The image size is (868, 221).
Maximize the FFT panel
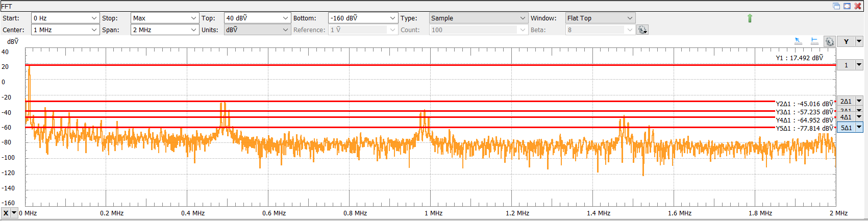tap(847, 6)
